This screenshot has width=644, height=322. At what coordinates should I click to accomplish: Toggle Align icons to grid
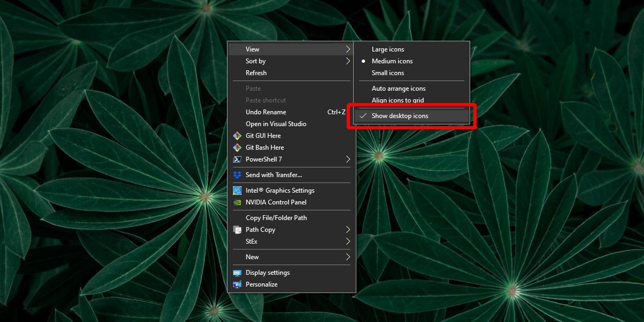click(398, 100)
